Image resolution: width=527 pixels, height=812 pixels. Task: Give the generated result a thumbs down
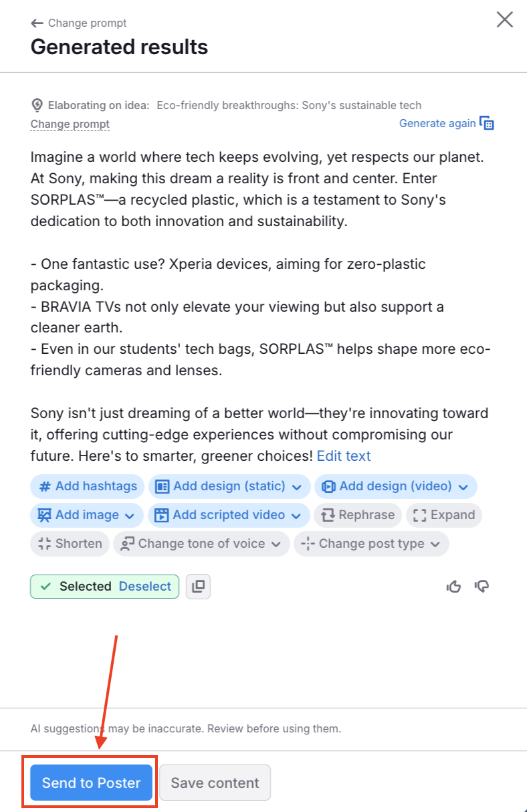(482, 586)
